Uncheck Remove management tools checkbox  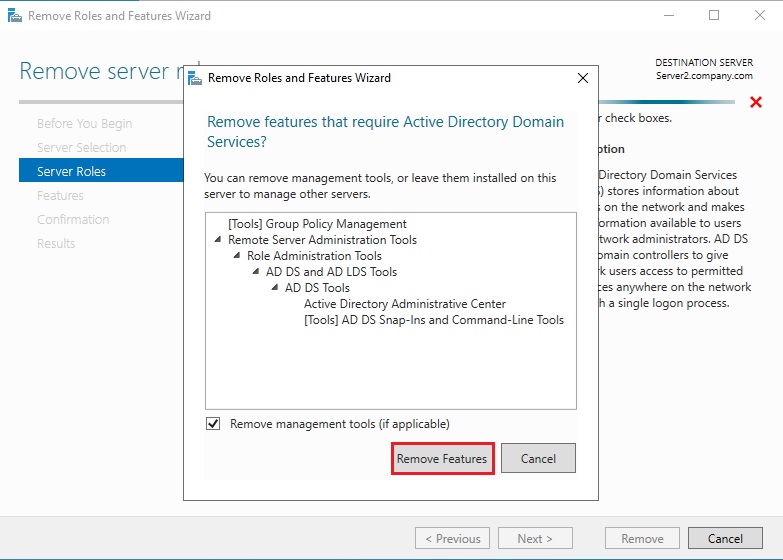(x=213, y=424)
